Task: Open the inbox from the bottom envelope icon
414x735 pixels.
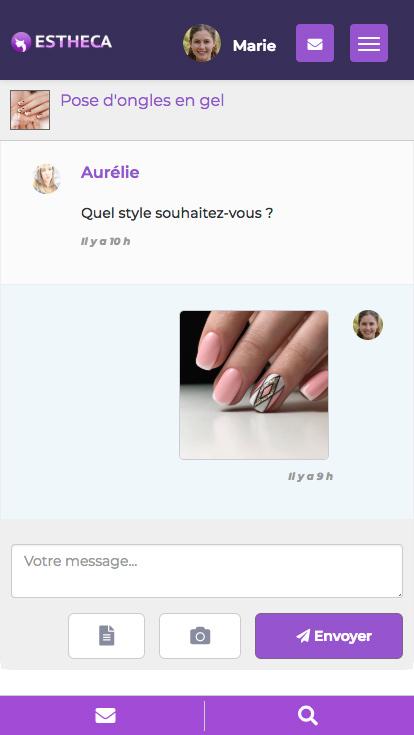Action: [x=103, y=716]
